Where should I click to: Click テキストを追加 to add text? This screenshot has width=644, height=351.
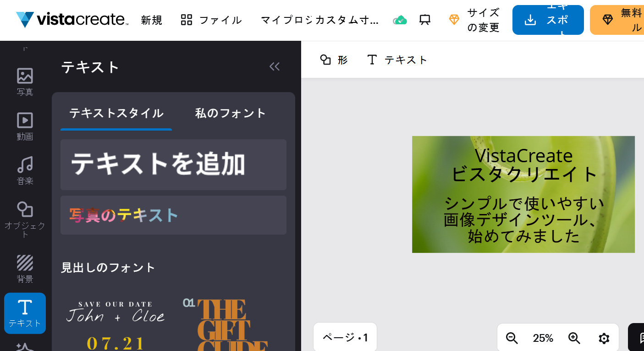[173, 165]
